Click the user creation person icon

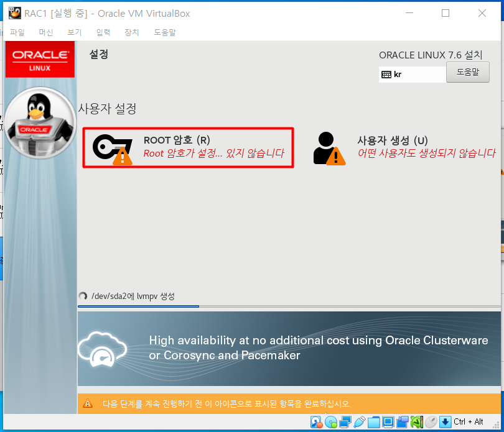(x=329, y=149)
